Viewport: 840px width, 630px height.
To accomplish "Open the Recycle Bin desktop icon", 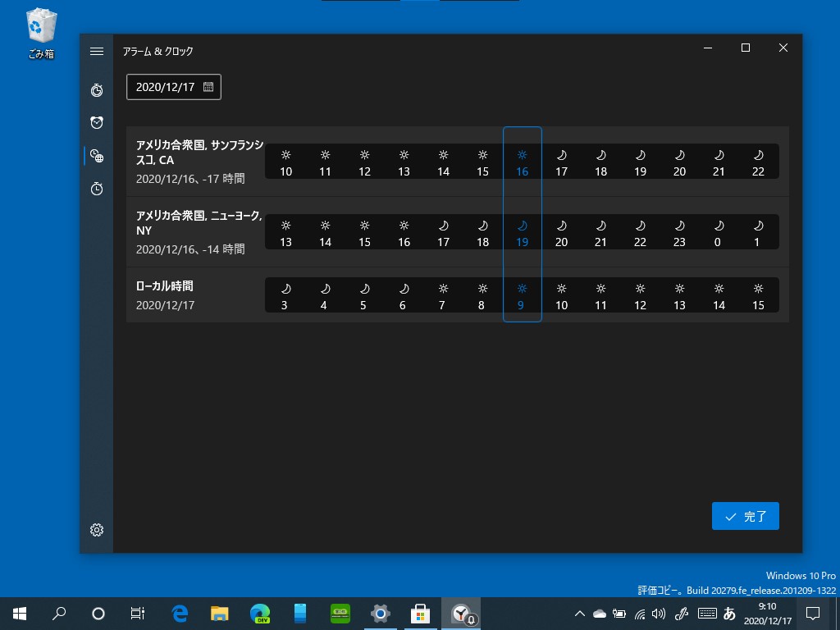I will point(41,33).
